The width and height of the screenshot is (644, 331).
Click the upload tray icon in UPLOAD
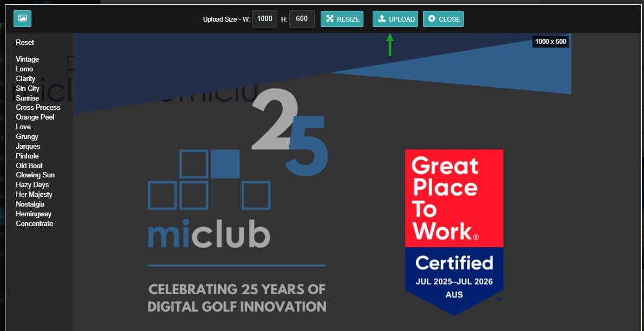pyautogui.click(x=381, y=19)
